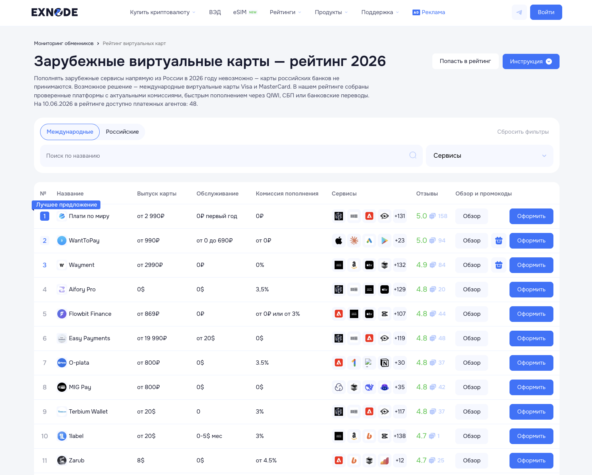This screenshot has width=592, height=475.
Task: Click the 4.9 rating in Wayment row
Action: (x=421, y=265)
